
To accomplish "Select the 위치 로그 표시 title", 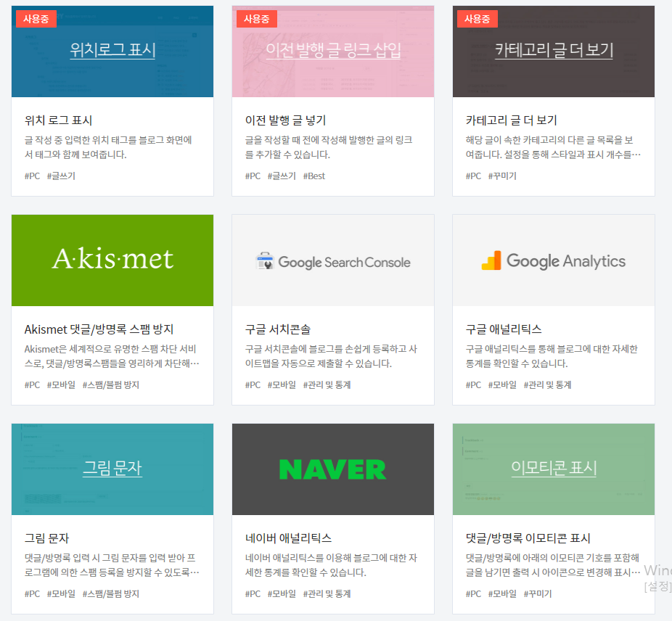I will click(x=58, y=120).
